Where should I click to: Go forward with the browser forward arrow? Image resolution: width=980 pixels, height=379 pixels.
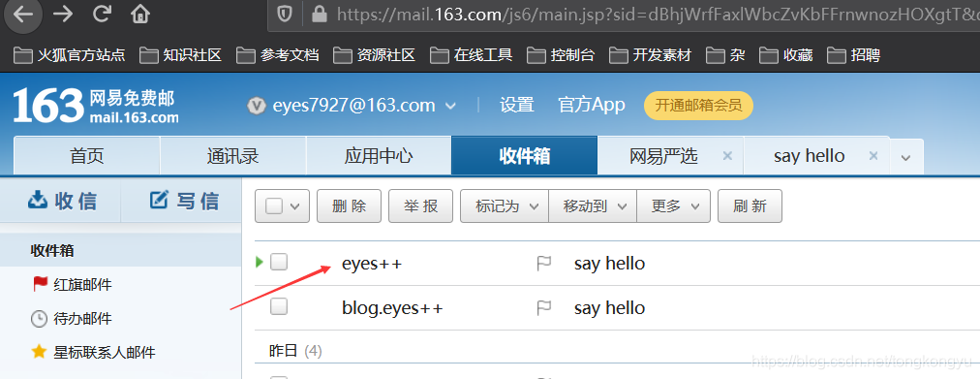click(63, 15)
